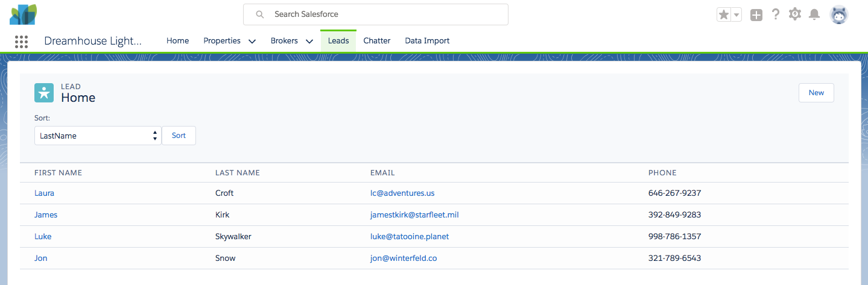The height and width of the screenshot is (285, 868).
Task: Click the Last Name column header
Action: [x=238, y=173]
